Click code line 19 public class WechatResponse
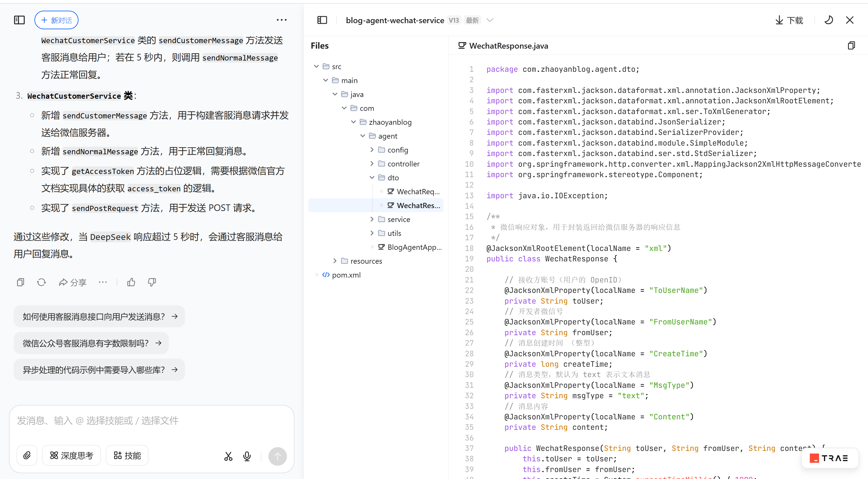The image size is (868, 479). [x=552, y=258]
